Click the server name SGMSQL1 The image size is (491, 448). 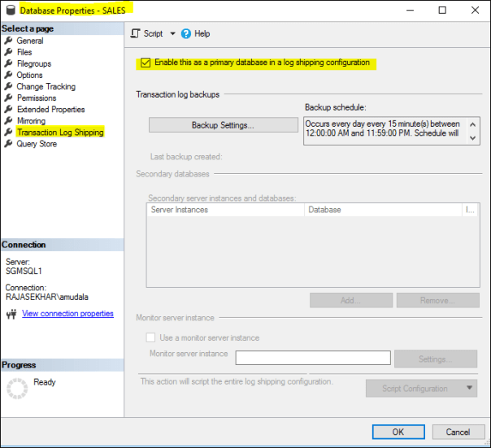coord(24,271)
